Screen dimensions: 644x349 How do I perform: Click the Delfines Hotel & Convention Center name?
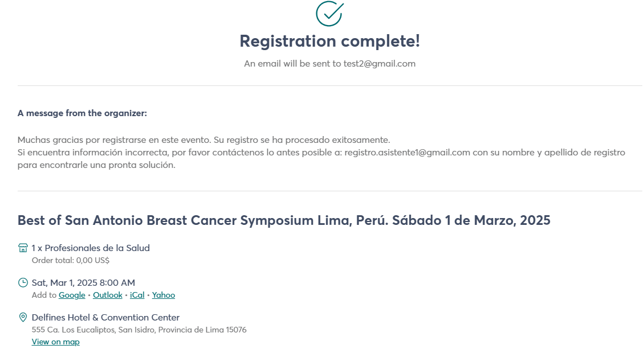[105, 318]
